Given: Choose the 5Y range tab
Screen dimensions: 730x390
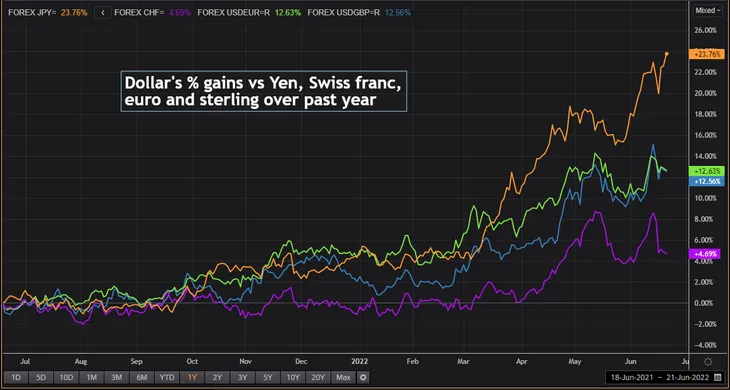Looking at the screenshot, I should pyautogui.click(x=268, y=377).
